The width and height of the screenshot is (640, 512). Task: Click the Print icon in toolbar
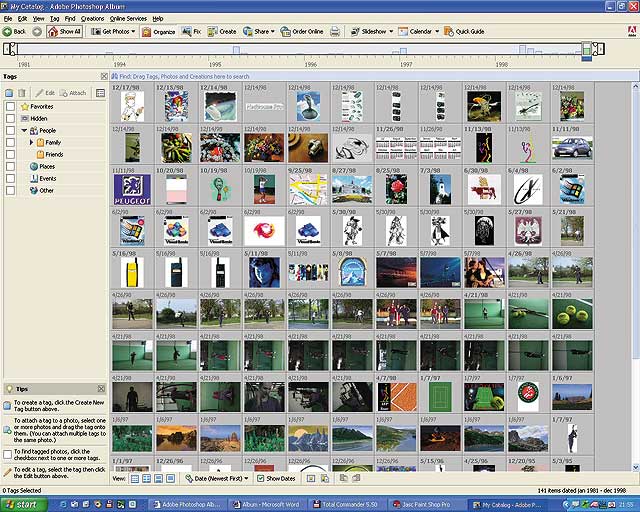335,31
